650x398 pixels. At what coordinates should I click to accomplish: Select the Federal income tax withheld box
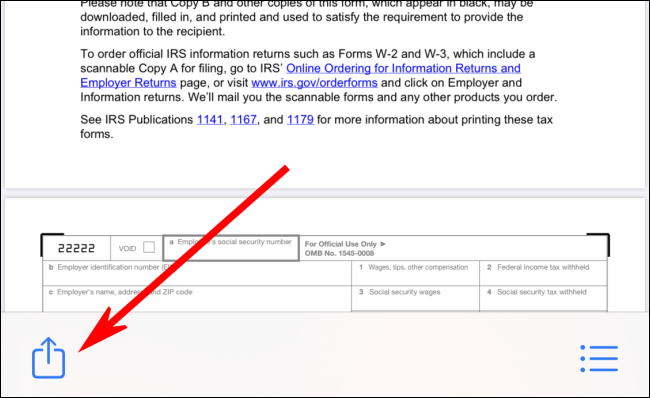point(543,273)
